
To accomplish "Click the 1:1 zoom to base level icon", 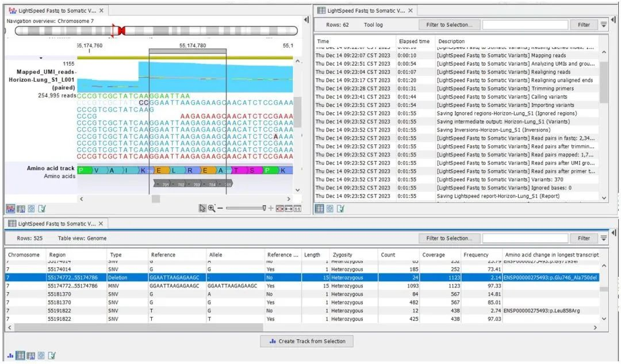I will pyautogui.click(x=297, y=209).
